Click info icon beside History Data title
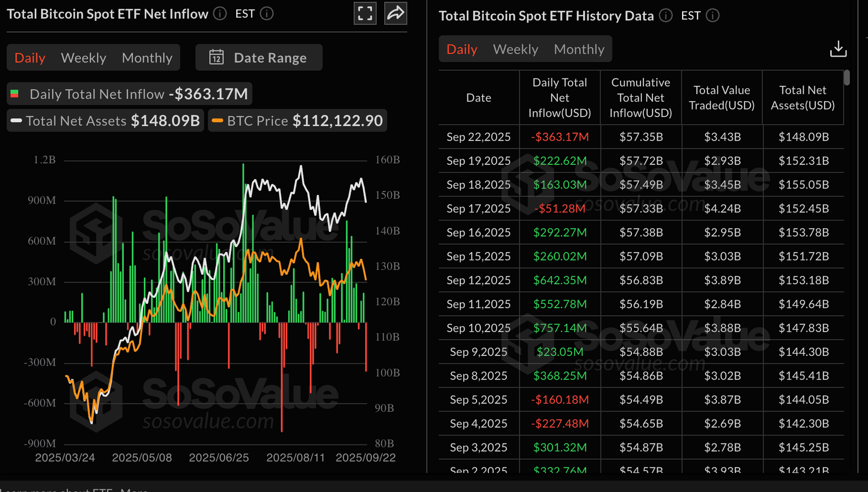868x492 pixels. click(666, 16)
